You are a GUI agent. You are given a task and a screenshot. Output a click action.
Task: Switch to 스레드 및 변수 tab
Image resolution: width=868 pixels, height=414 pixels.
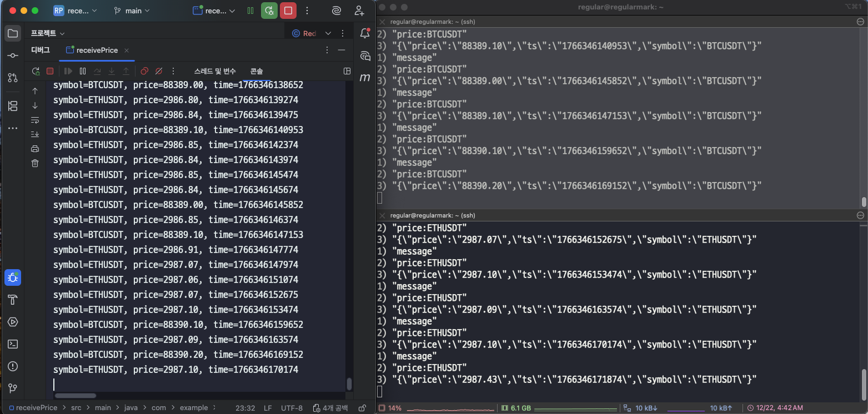coord(215,71)
